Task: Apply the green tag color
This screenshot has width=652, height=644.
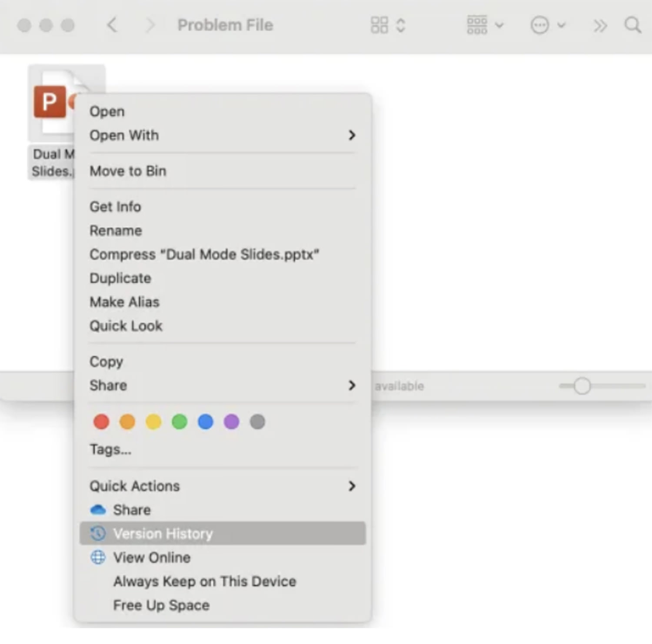Action: (x=180, y=422)
